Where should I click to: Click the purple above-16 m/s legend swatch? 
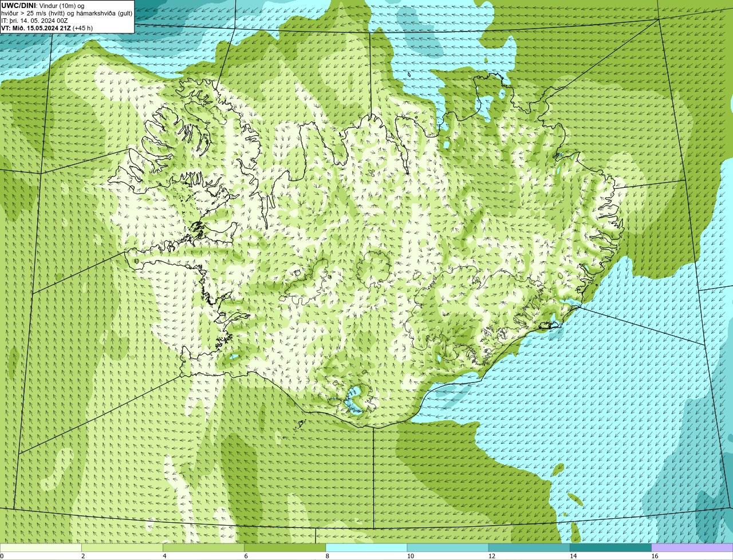692,548
